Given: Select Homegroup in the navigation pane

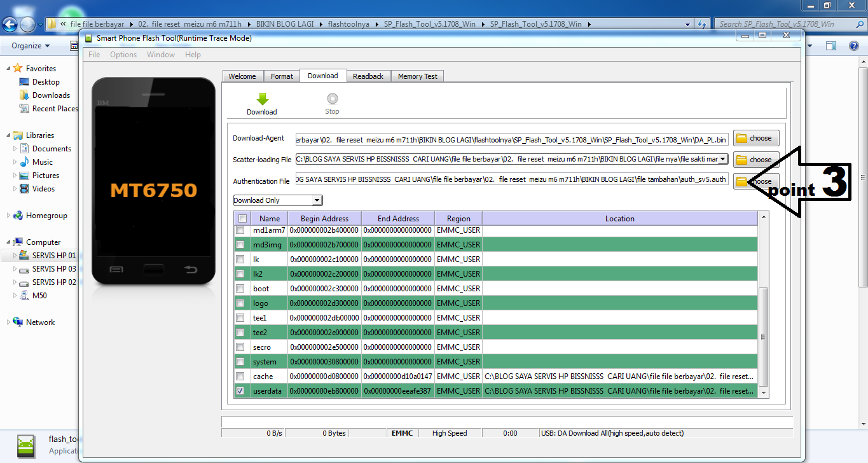Looking at the screenshot, I should 46,216.
